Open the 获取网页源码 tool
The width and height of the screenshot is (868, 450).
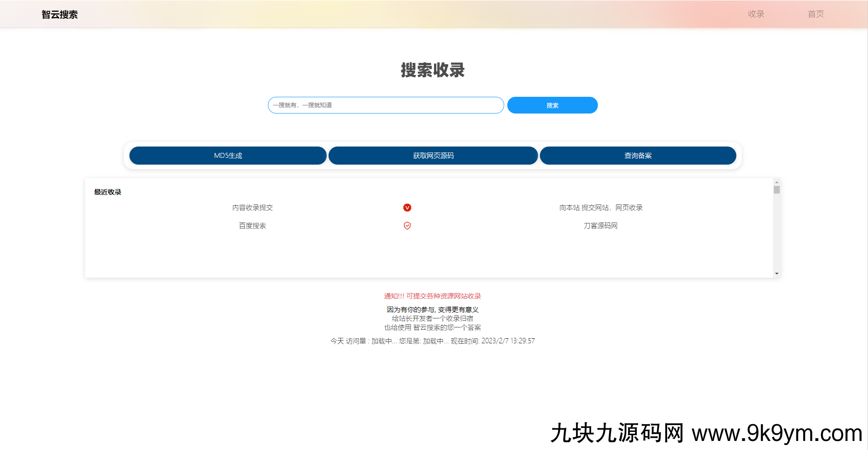[x=433, y=156]
